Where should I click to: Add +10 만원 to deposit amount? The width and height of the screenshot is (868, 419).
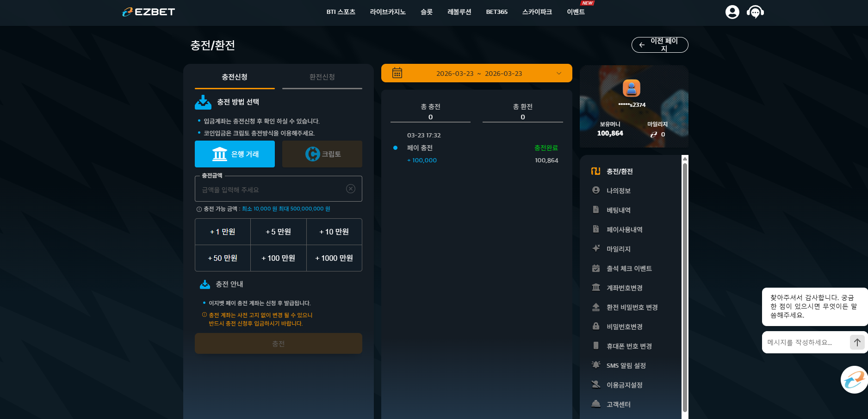point(334,232)
